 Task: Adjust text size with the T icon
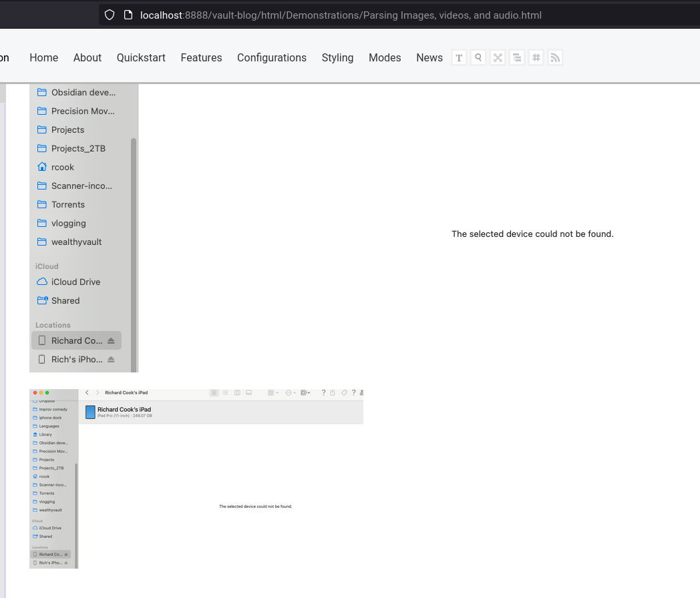[459, 57]
